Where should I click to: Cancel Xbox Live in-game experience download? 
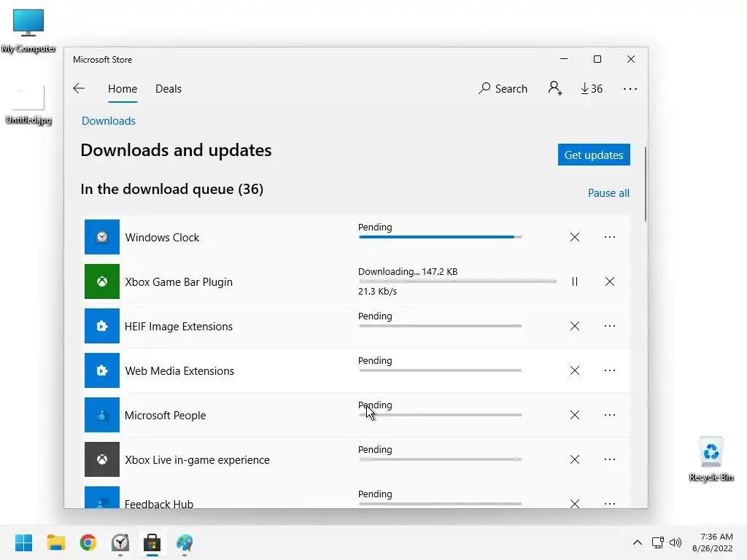pyautogui.click(x=575, y=459)
